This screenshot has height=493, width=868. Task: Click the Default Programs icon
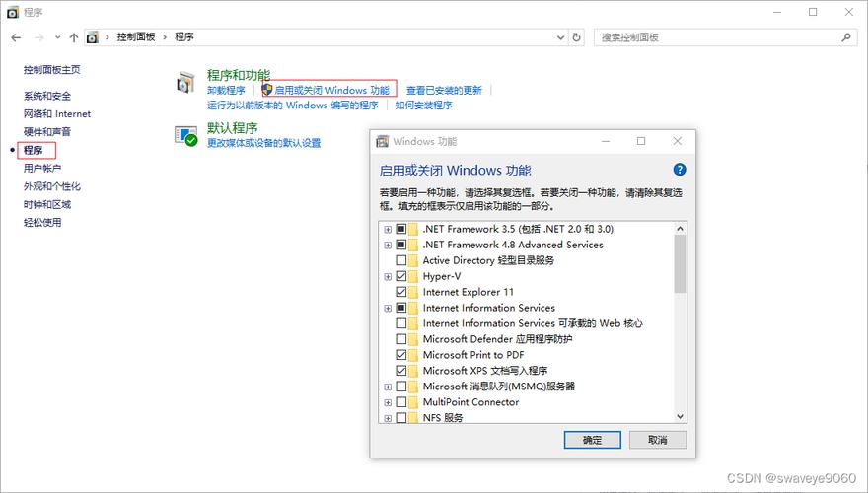(x=185, y=136)
